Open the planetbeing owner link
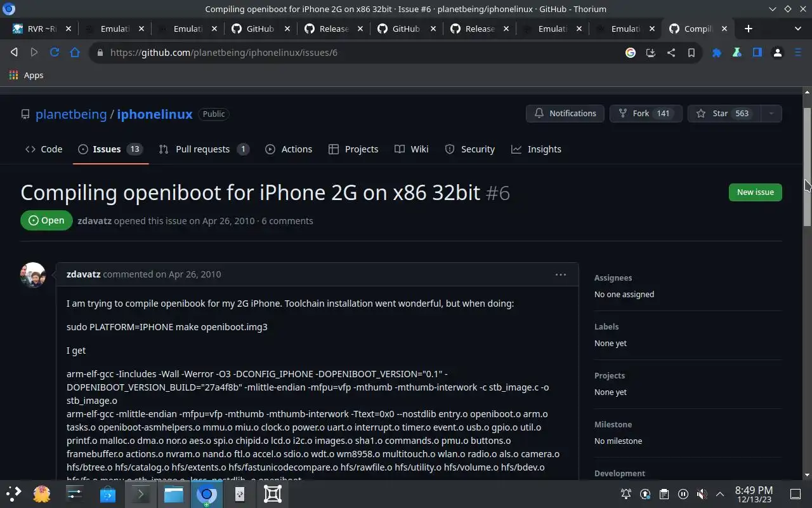The height and width of the screenshot is (508, 812). click(x=71, y=114)
